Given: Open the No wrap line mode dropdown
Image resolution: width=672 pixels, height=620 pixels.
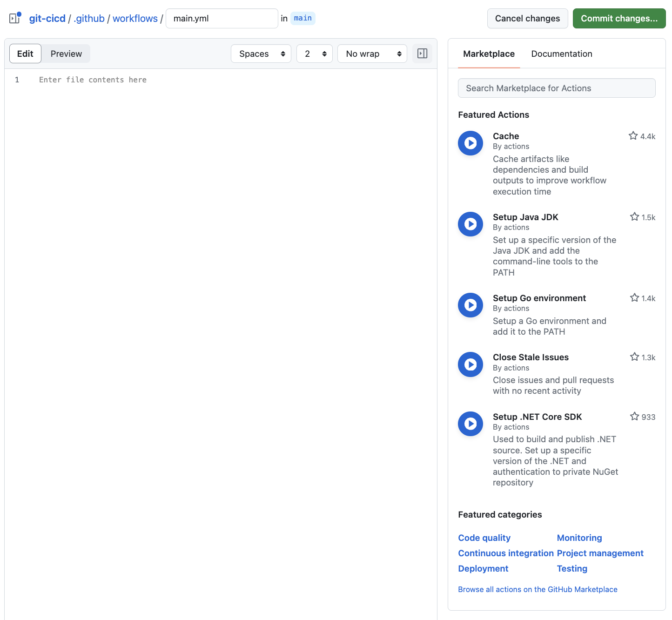Looking at the screenshot, I should 372,54.
